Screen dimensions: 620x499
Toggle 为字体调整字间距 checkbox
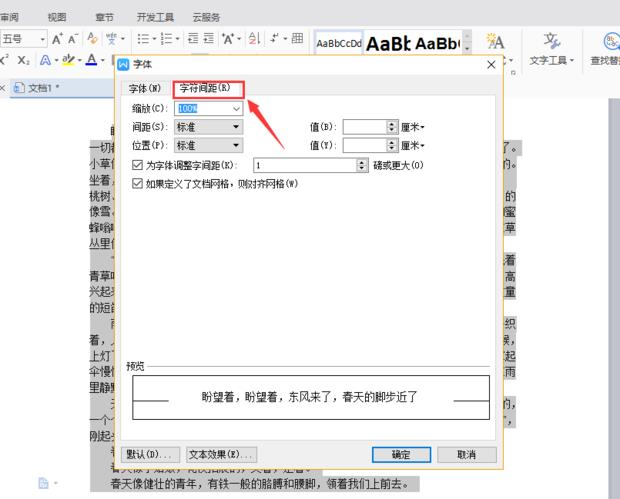[137, 165]
